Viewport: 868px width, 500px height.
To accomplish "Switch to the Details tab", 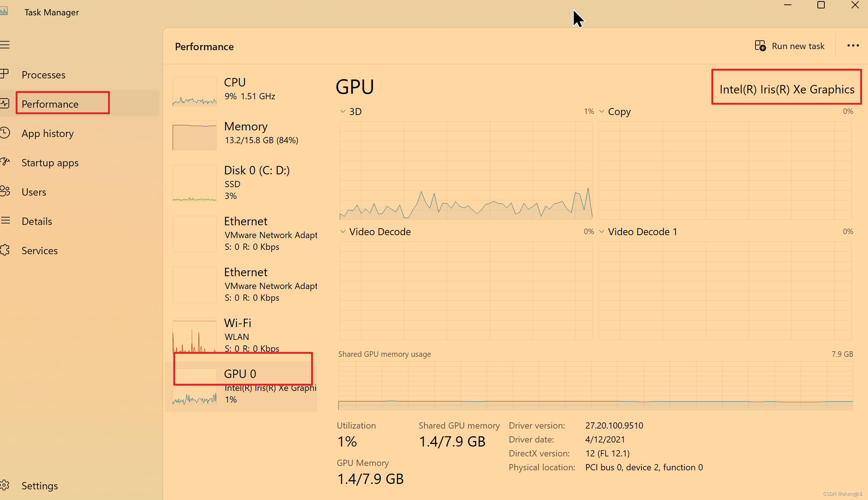I will pyautogui.click(x=37, y=221).
